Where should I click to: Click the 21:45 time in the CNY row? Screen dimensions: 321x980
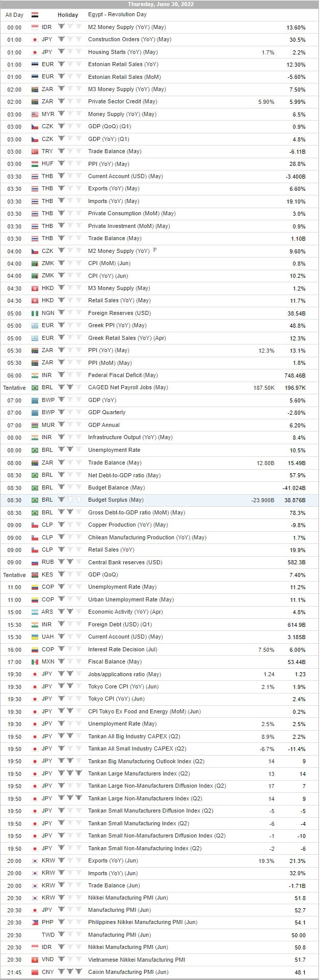point(14,972)
